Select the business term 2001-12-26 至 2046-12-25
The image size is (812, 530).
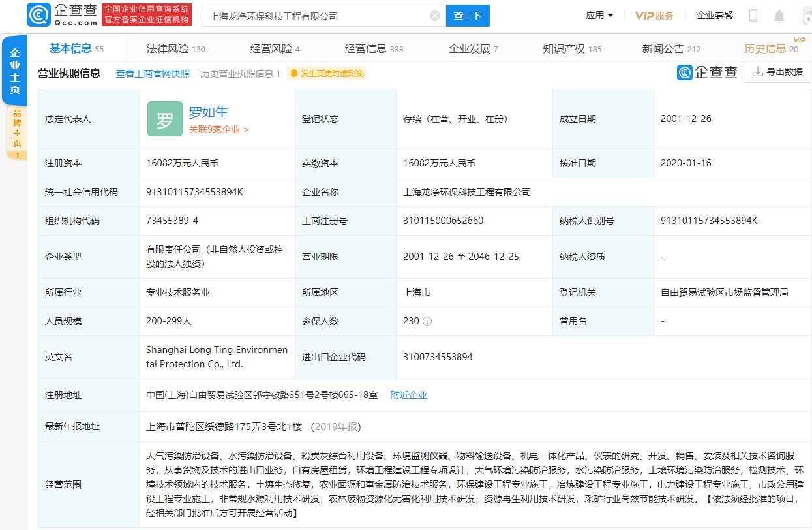pyautogui.click(x=461, y=257)
